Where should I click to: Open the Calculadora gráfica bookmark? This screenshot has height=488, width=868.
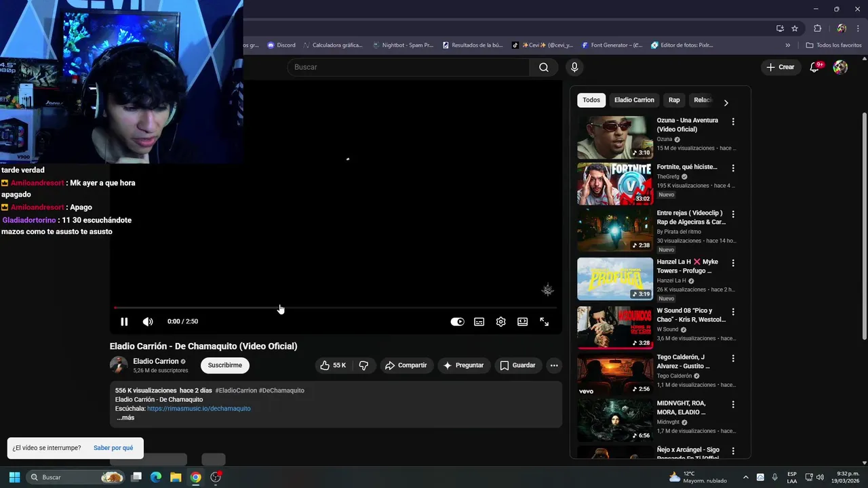333,45
